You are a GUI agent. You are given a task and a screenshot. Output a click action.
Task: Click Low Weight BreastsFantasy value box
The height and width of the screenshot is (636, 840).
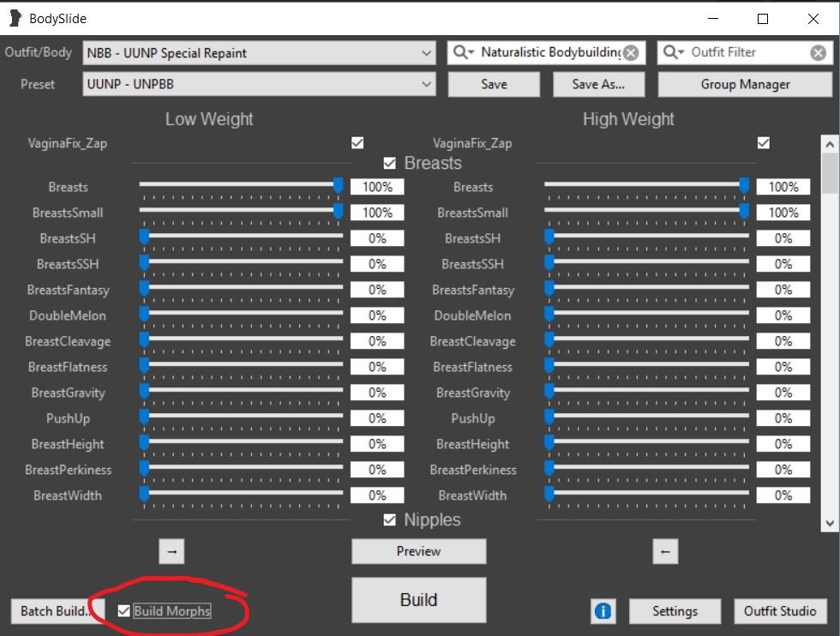pyautogui.click(x=377, y=290)
